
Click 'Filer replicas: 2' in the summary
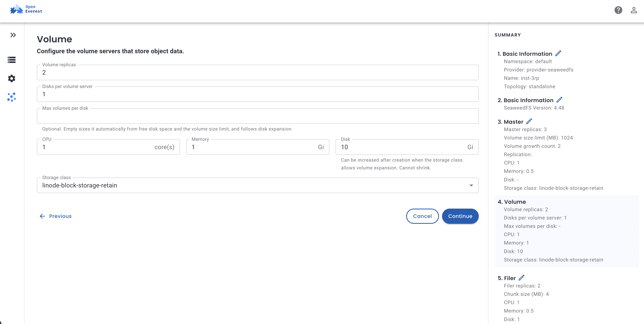[522, 286]
